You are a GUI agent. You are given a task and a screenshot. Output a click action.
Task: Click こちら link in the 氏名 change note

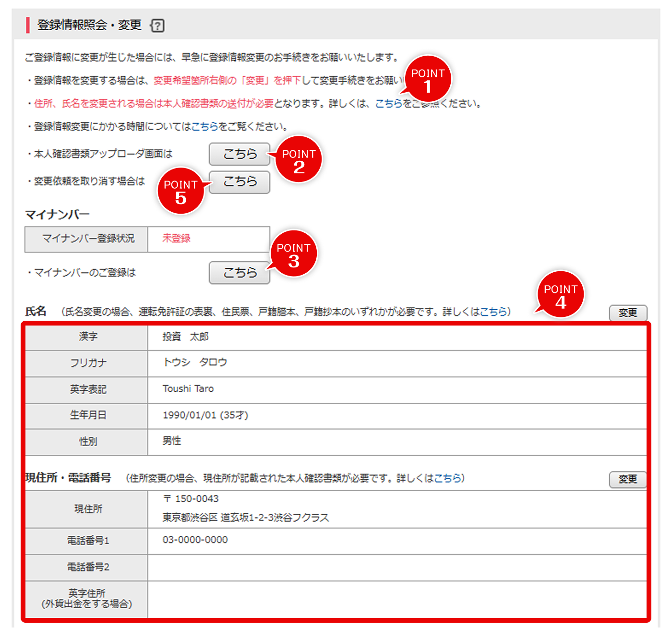[494, 312]
